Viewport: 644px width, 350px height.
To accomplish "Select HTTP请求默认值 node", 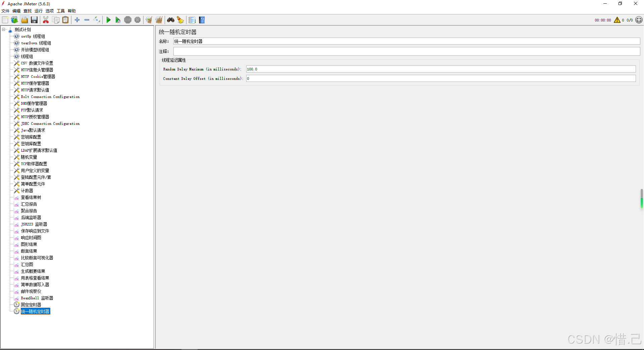I will [x=35, y=90].
